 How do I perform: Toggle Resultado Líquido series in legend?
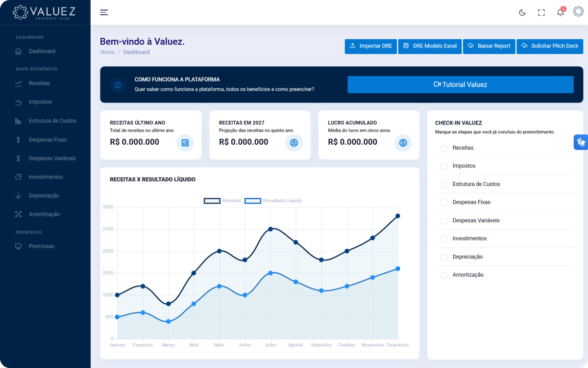273,201
